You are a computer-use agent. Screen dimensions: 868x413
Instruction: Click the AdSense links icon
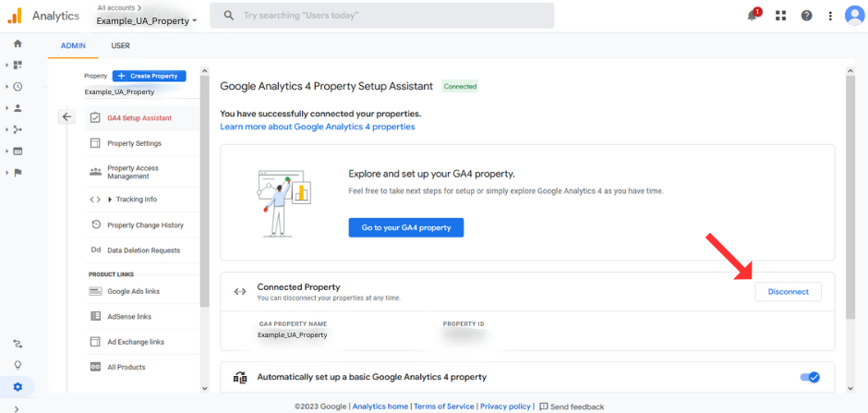point(95,316)
